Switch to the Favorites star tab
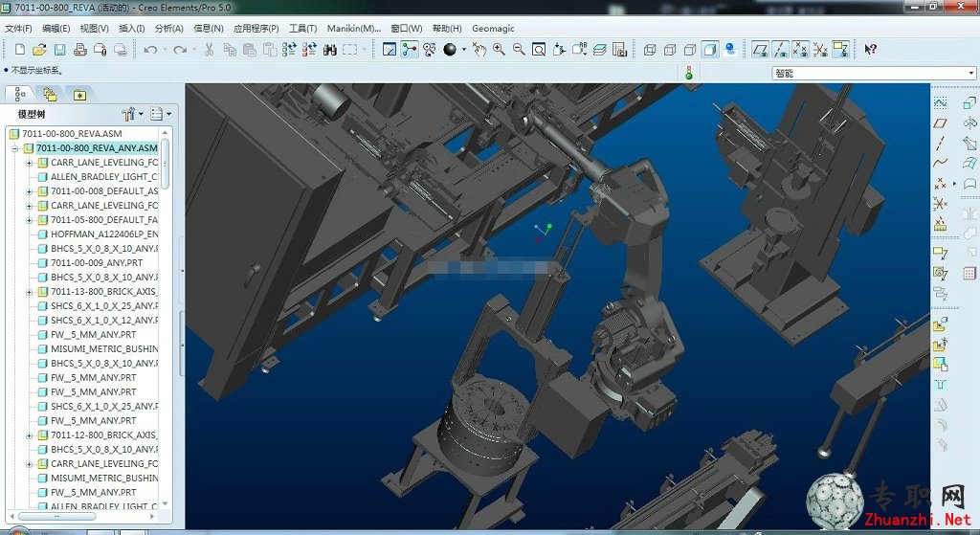This screenshot has width=980, height=535. (x=79, y=95)
